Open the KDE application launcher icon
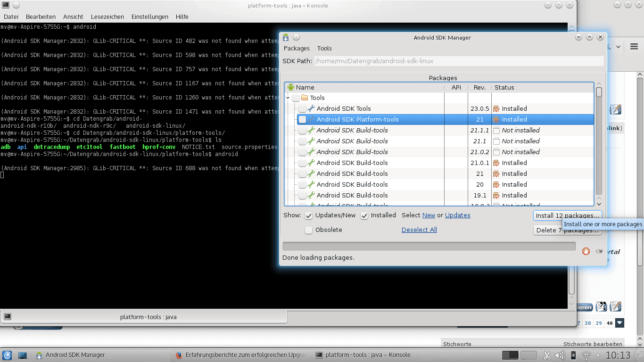 pos(8,355)
